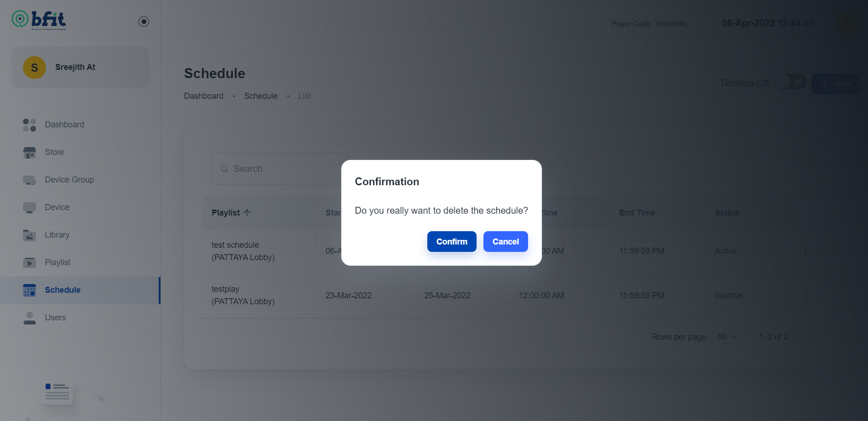Open row actions for test schedule
Viewport: 868px width, 421px height.
[805, 251]
